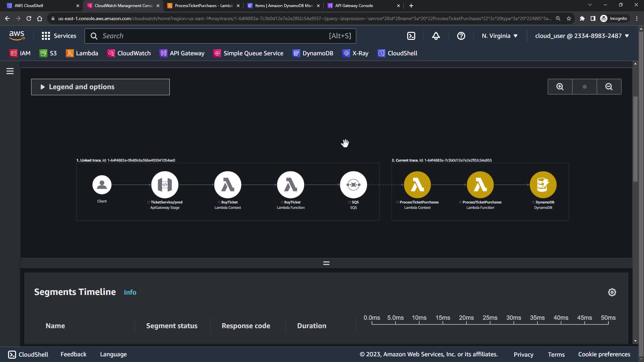This screenshot has width=644, height=362.
Task: Click the DynamoDB node in trace map
Action: pyautogui.click(x=543, y=185)
